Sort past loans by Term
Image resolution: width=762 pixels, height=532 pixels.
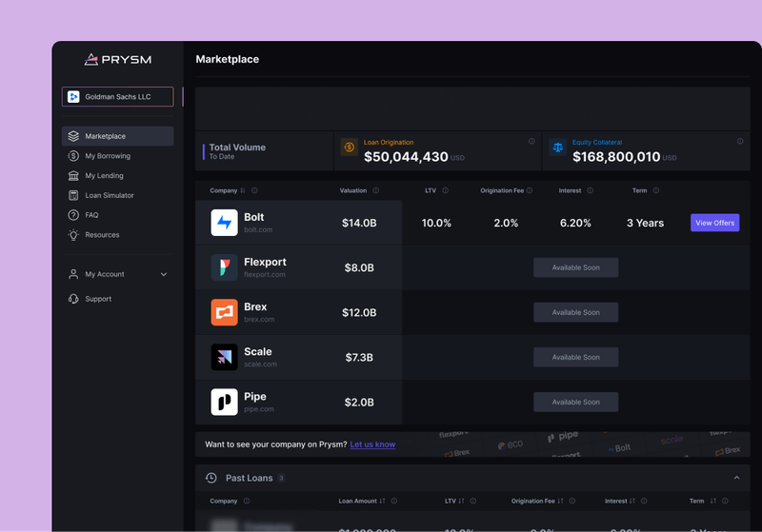pos(712,501)
